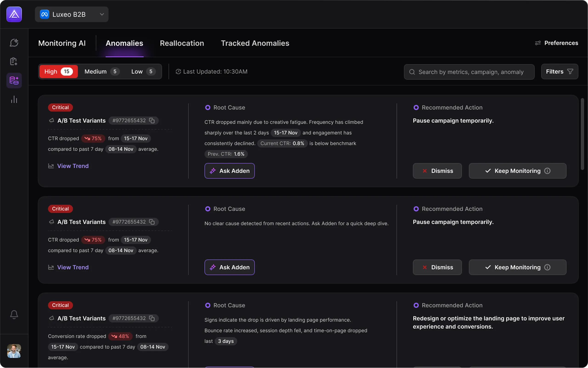Select the High severity filter

tap(58, 72)
